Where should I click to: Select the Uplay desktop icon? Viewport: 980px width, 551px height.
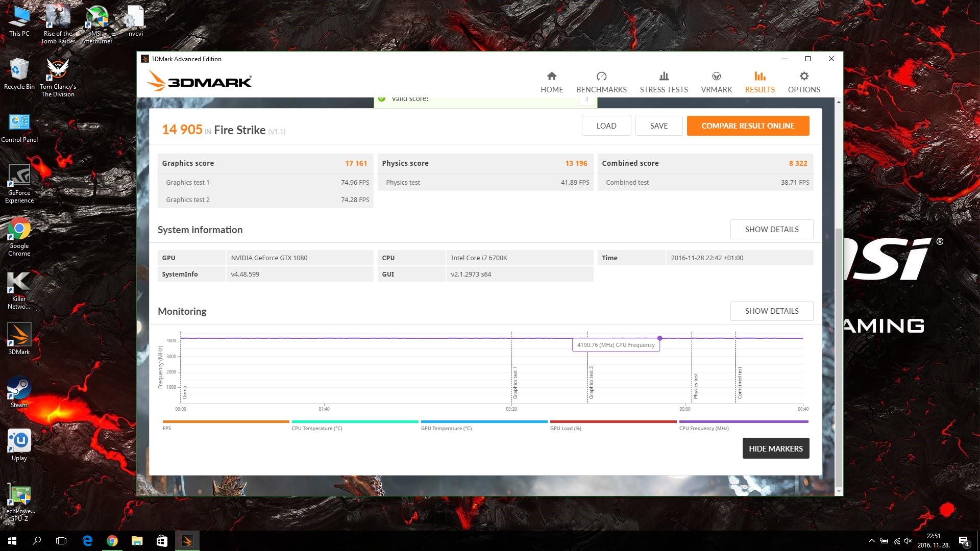click(19, 445)
